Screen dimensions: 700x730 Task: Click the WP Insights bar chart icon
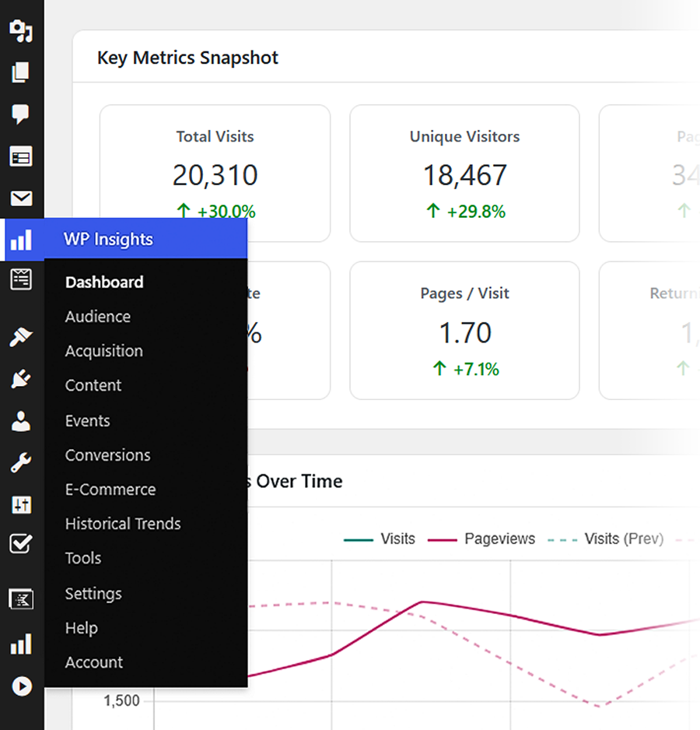tap(22, 239)
